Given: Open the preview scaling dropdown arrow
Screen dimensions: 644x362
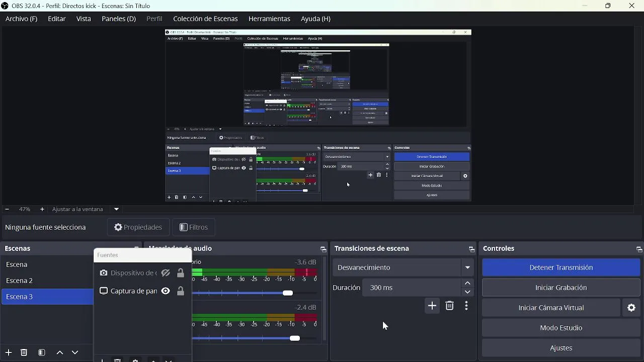Looking at the screenshot, I should 116,209.
